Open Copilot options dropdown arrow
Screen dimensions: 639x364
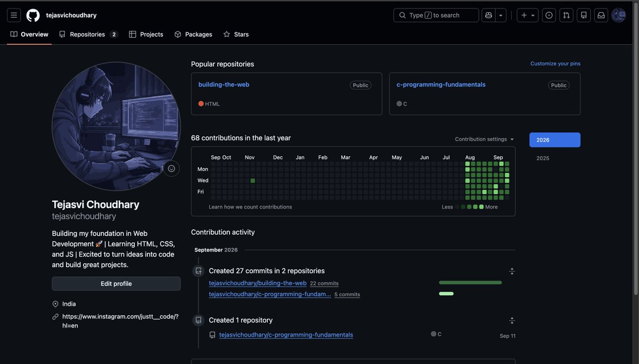click(x=501, y=15)
